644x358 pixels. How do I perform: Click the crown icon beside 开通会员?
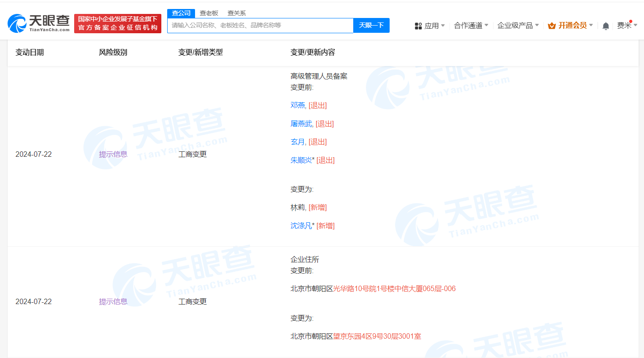[x=551, y=26]
